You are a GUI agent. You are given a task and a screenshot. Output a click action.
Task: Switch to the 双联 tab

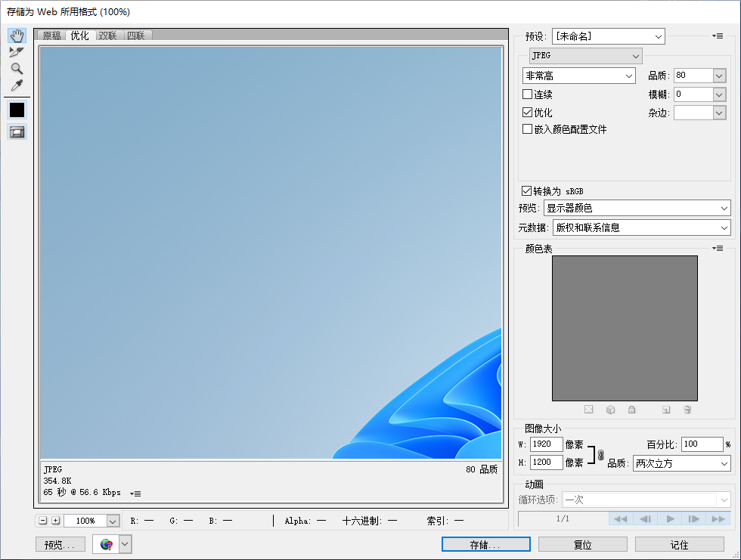pos(108,35)
